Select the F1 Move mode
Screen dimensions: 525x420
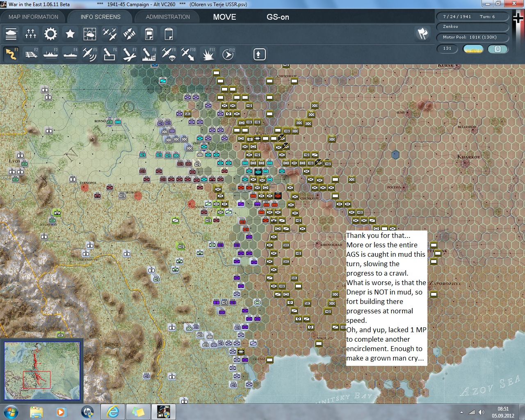tap(11, 54)
